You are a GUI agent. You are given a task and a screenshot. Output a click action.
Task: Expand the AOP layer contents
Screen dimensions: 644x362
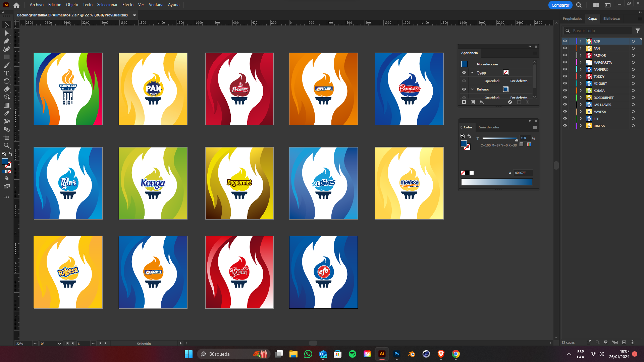click(x=581, y=41)
